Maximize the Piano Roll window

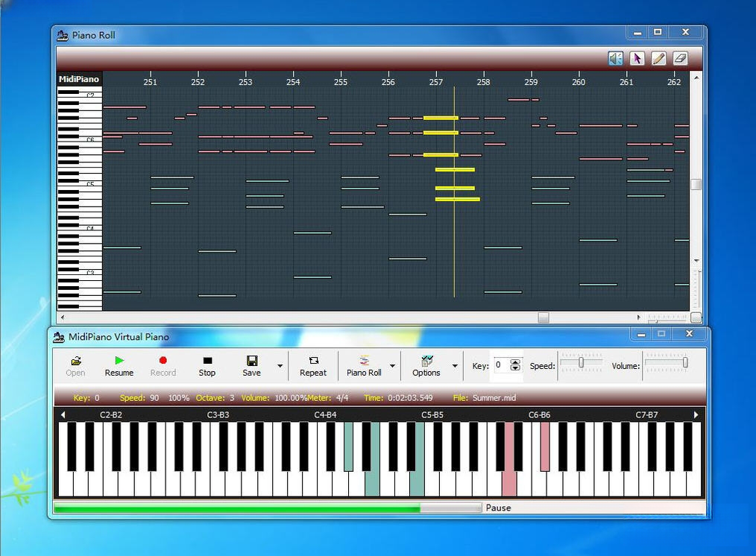pos(658,32)
